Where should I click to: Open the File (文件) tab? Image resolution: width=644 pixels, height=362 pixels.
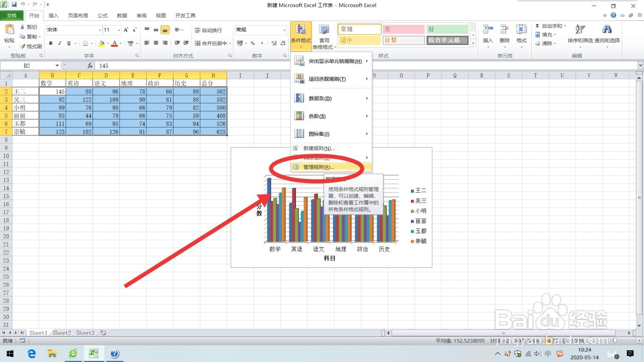pyautogui.click(x=12, y=15)
